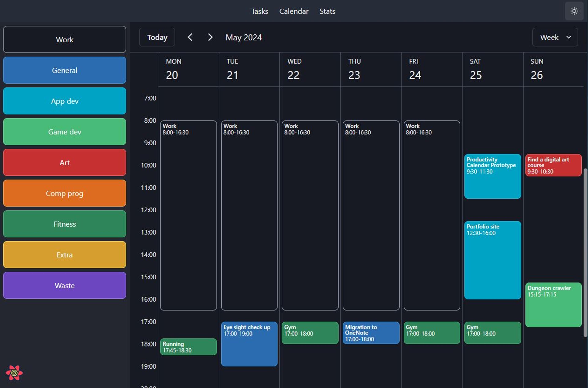Go to previous week with left chevron

[190, 37]
